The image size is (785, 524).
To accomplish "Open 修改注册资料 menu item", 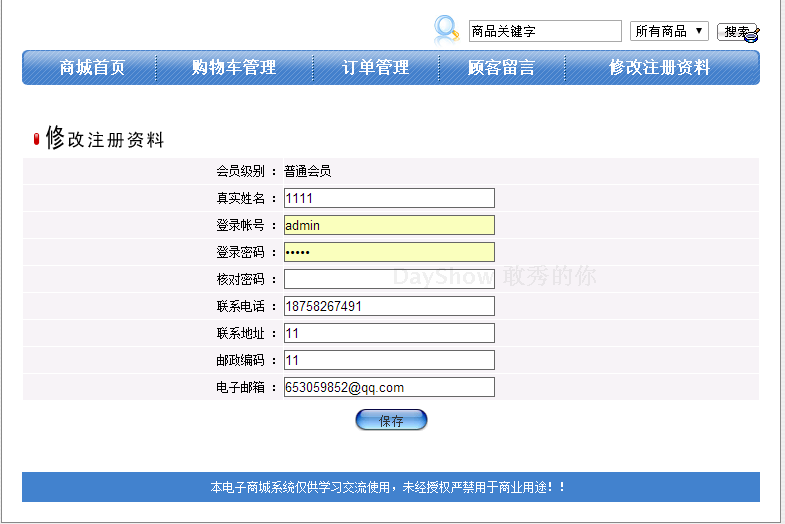I will coord(659,67).
